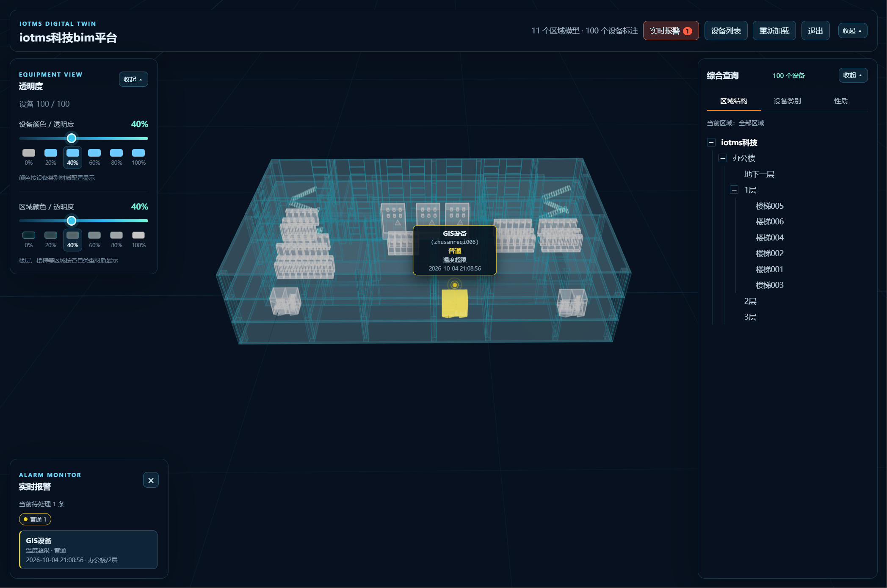Switch to the 区域结构 tab
Image resolution: width=887 pixels, height=588 pixels.
click(x=734, y=101)
